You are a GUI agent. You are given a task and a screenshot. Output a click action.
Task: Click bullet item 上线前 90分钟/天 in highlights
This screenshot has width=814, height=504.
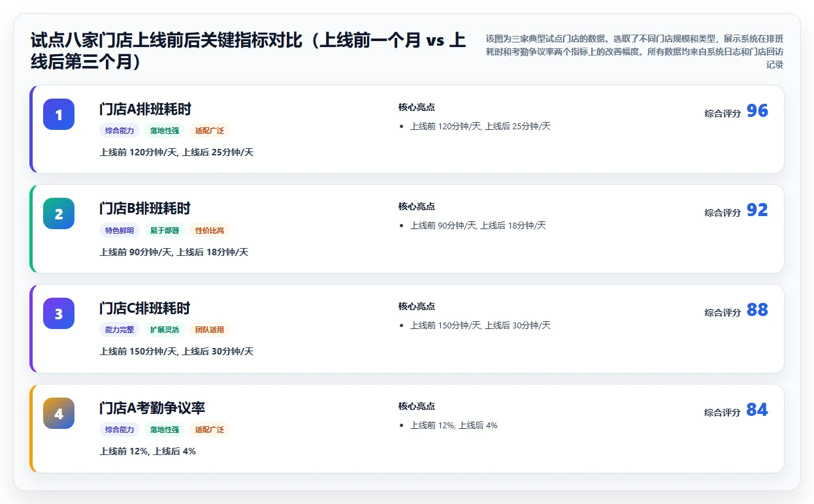(x=478, y=225)
